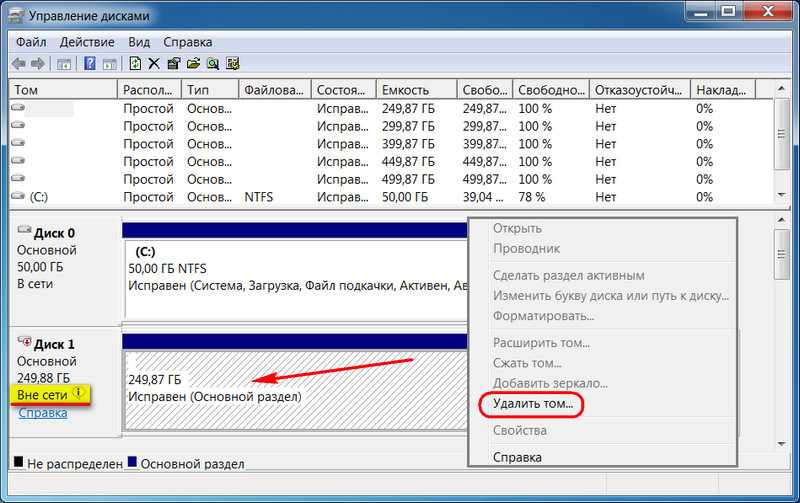Click the open folder toolbar icon
Viewport: 800px width, 503px height.
(192, 64)
